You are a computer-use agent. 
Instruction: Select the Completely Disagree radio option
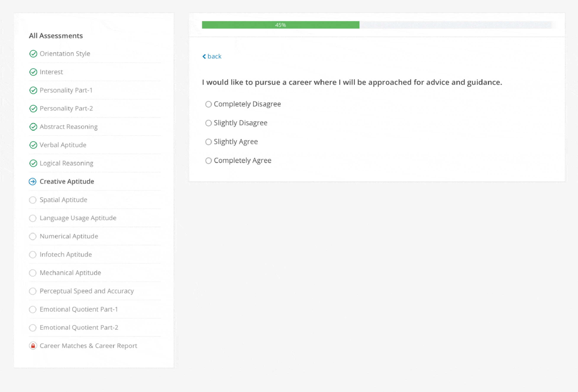click(x=208, y=104)
